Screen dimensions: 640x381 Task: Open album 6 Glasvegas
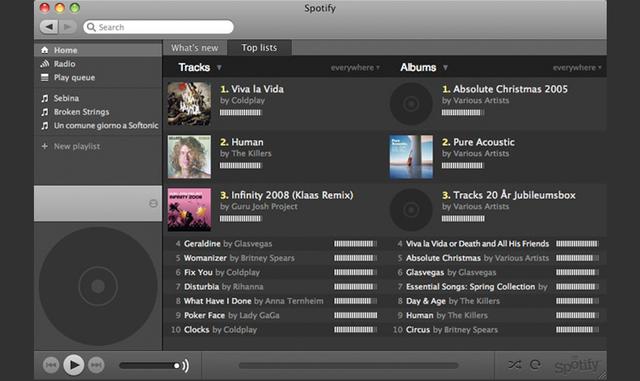click(x=424, y=272)
